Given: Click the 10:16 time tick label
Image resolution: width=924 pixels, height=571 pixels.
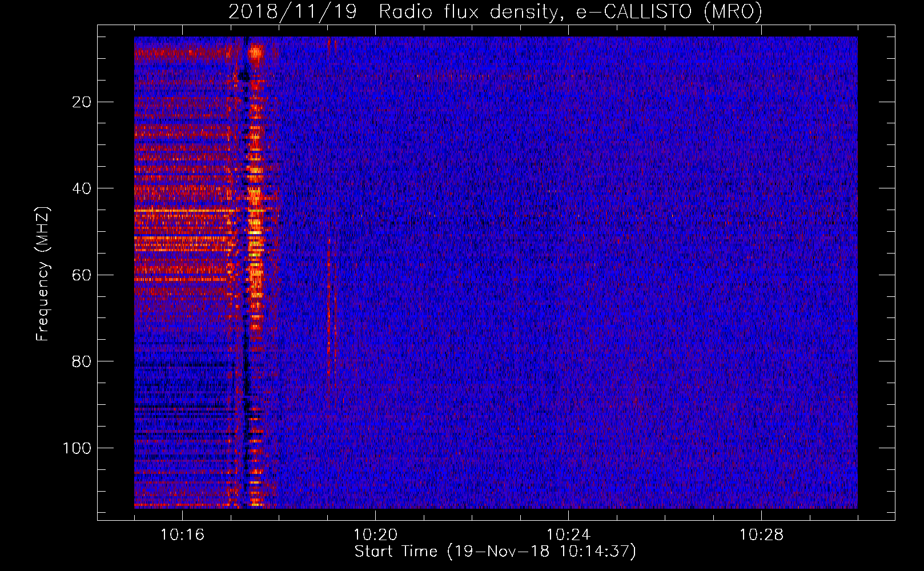Looking at the screenshot, I should (x=182, y=535).
